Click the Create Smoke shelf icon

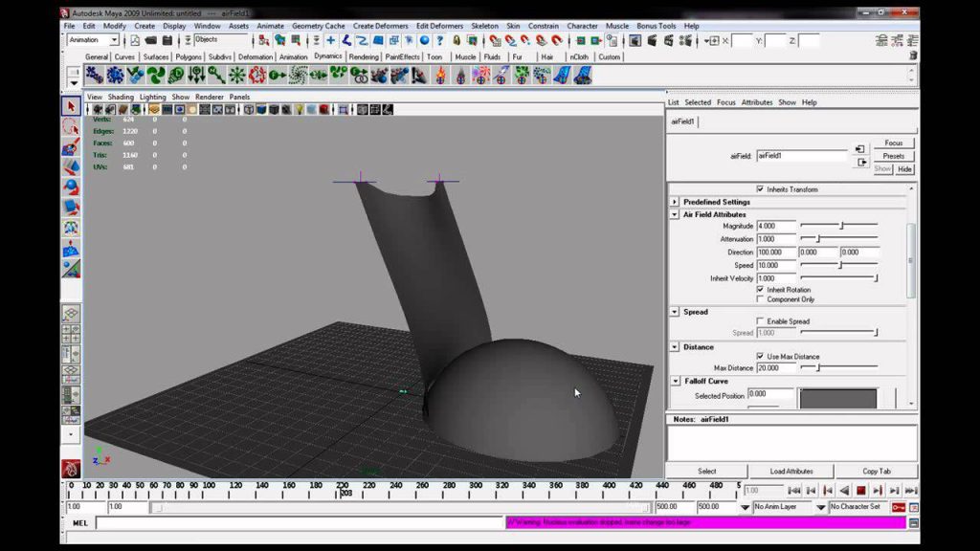(x=460, y=76)
